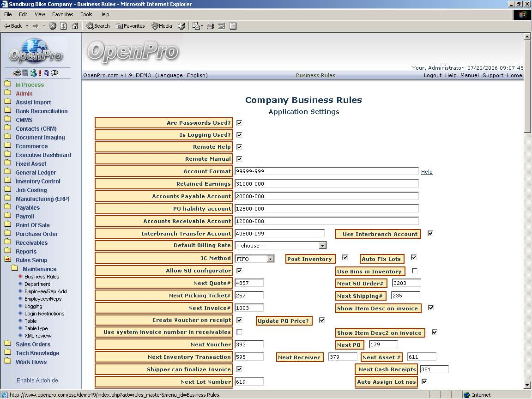
Task: Open the Default Billing Rate dropdown
Action: click(322, 246)
